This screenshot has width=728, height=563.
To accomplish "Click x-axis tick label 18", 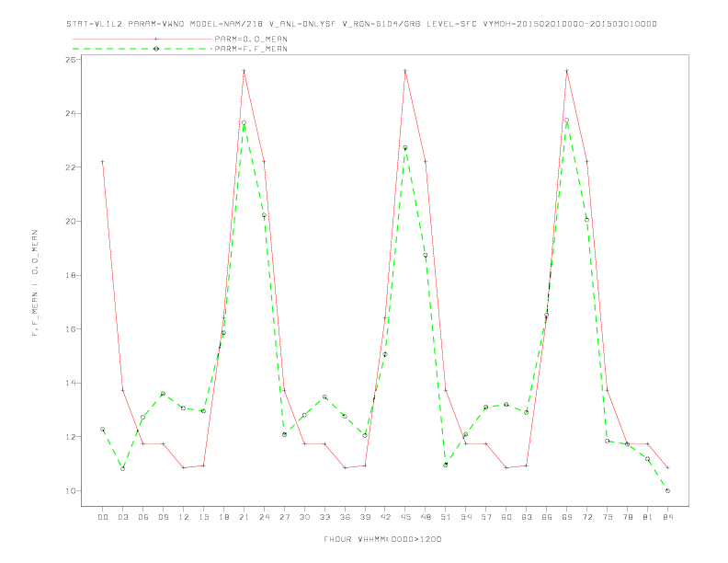I will pos(223,517).
